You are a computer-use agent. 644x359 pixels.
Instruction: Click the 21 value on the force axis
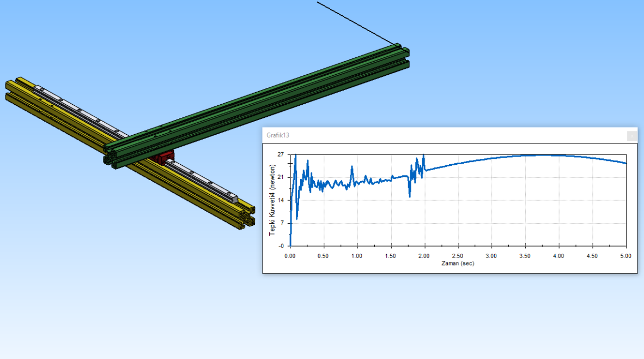281,177
